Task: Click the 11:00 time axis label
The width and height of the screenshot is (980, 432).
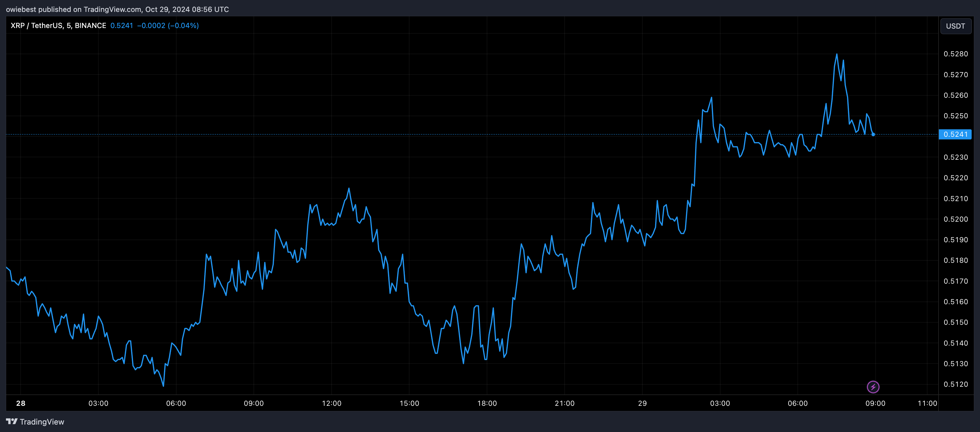Action: tap(927, 403)
